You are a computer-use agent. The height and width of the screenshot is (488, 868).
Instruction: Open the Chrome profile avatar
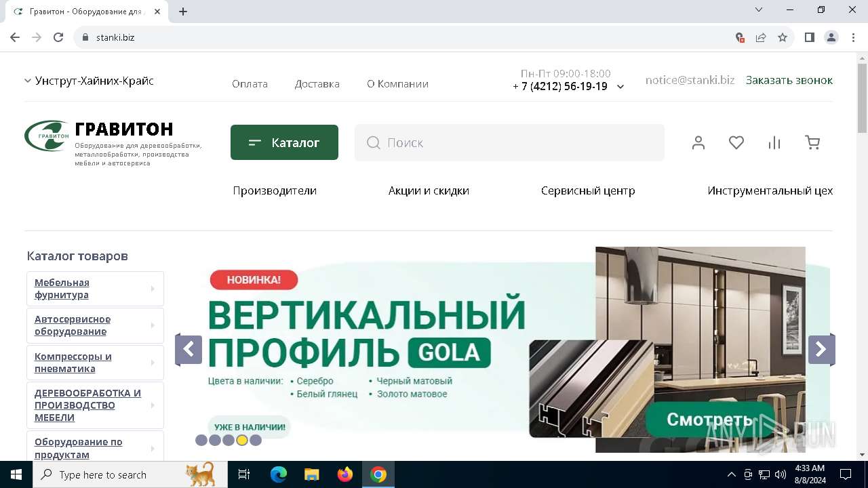click(831, 37)
